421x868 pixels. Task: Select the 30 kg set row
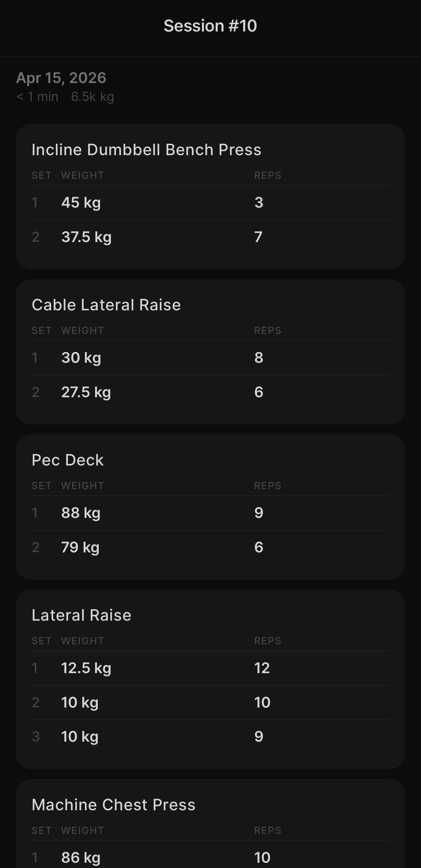[210, 358]
